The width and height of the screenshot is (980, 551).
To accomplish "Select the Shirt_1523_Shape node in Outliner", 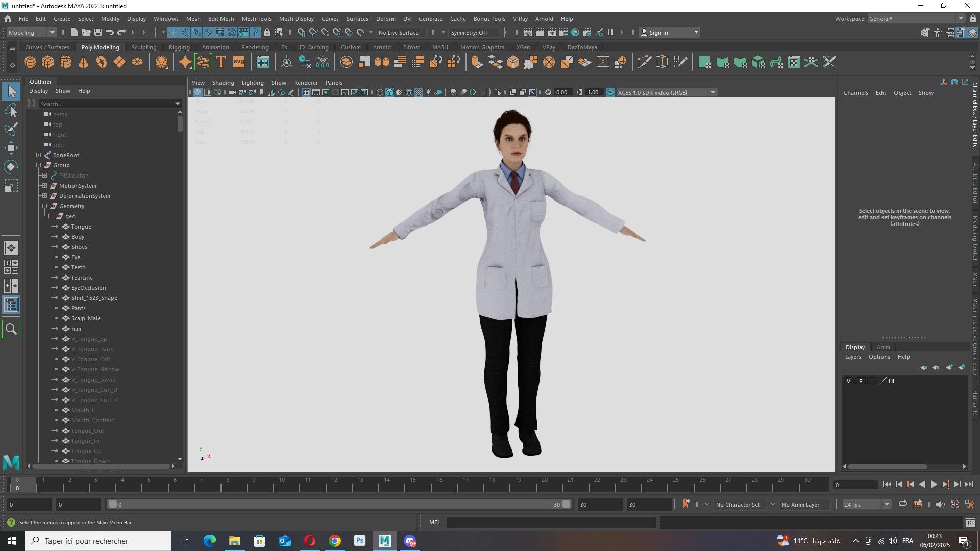I will (94, 297).
